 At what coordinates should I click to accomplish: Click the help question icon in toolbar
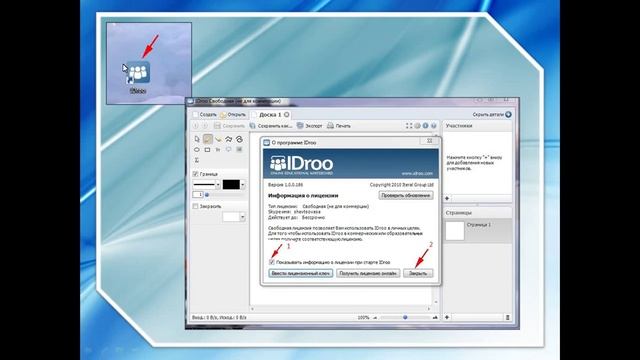[433, 126]
